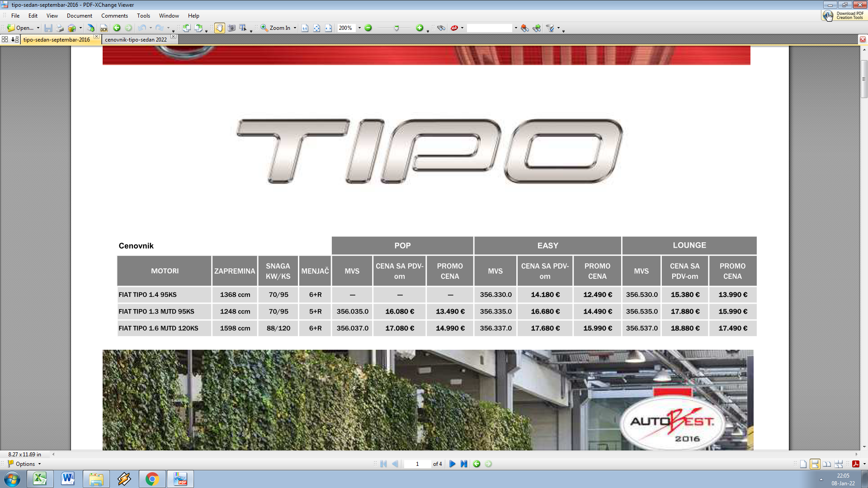Click green plus zoom in button
Viewport: 868px width, 488px height.
click(x=420, y=28)
